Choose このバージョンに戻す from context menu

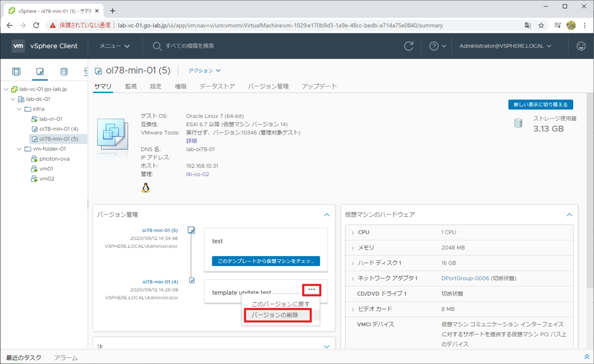coord(281,304)
